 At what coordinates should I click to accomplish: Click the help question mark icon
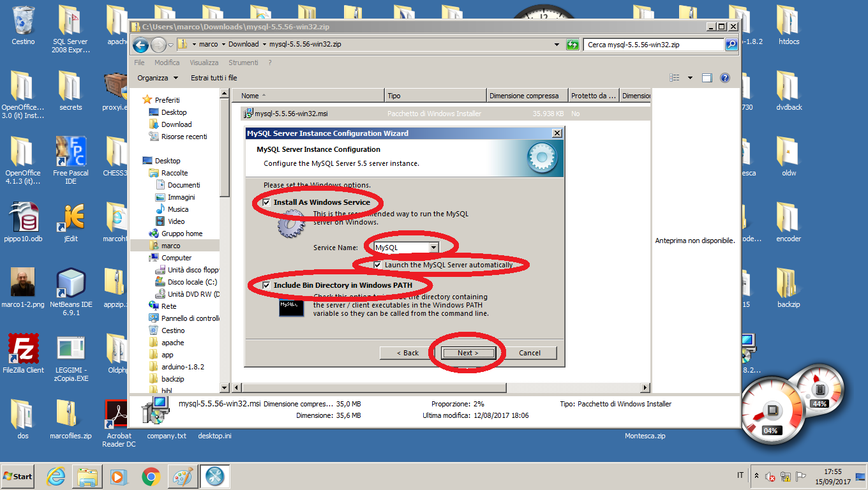(724, 78)
